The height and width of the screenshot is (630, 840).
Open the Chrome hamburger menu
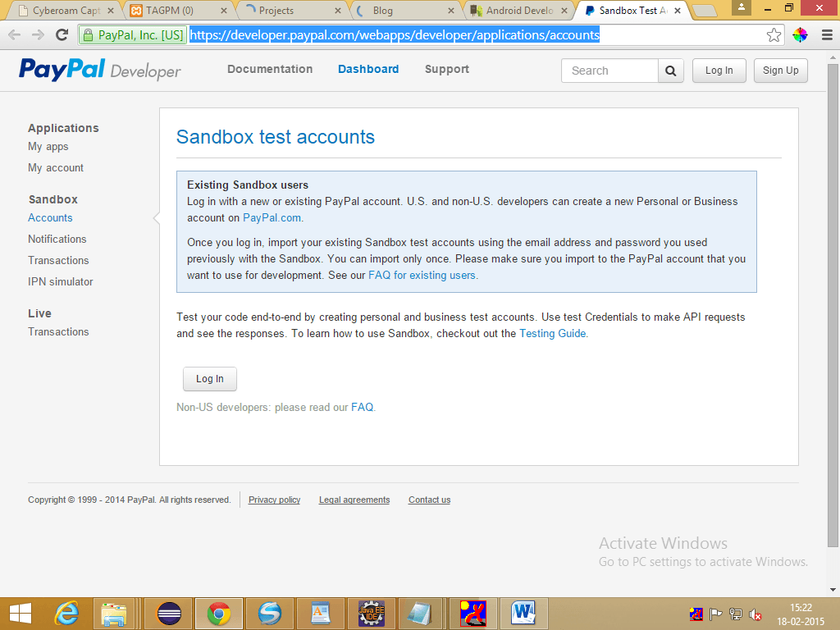point(827,34)
